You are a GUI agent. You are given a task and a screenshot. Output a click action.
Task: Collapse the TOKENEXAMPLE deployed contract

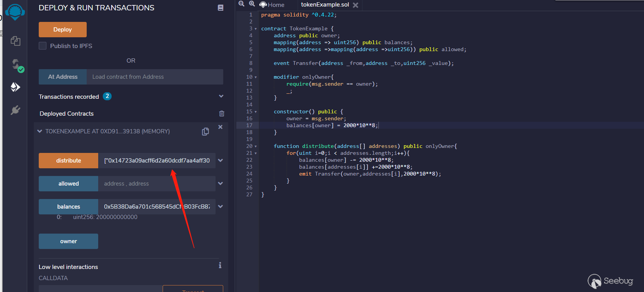point(40,131)
